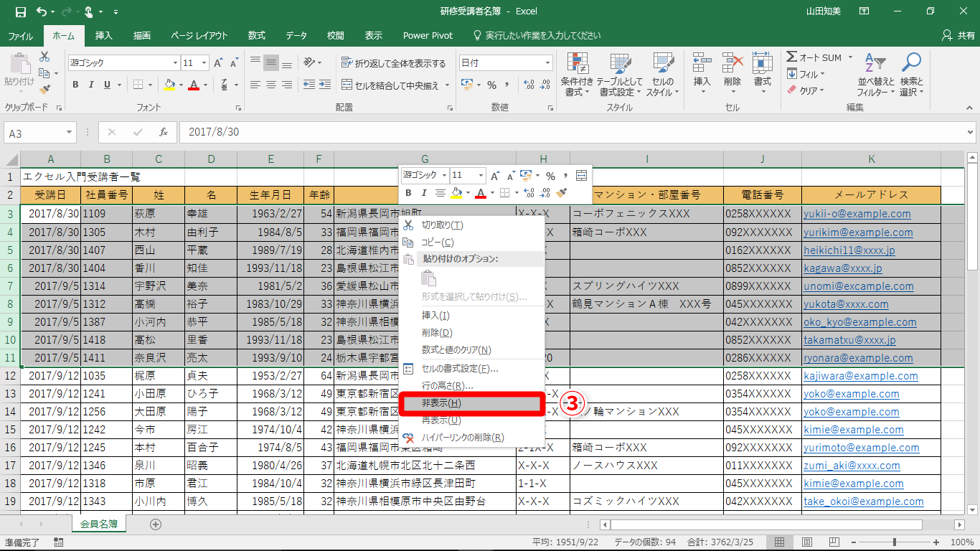Toggle 折り返して全体を表示する wrap text
The height and width of the screenshot is (551, 980).
point(394,63)
